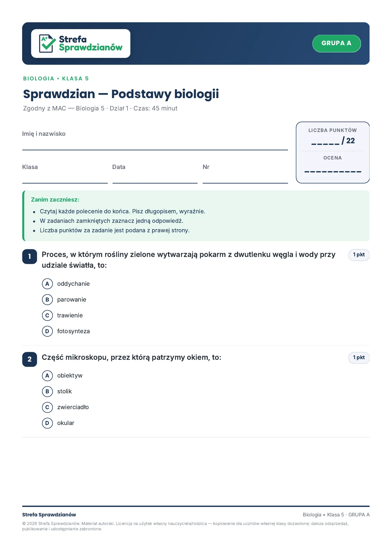Screen dimensions: 392x555
Task: Click question number 1 badge
Action: pyautogui.click(x=30, y=257)
